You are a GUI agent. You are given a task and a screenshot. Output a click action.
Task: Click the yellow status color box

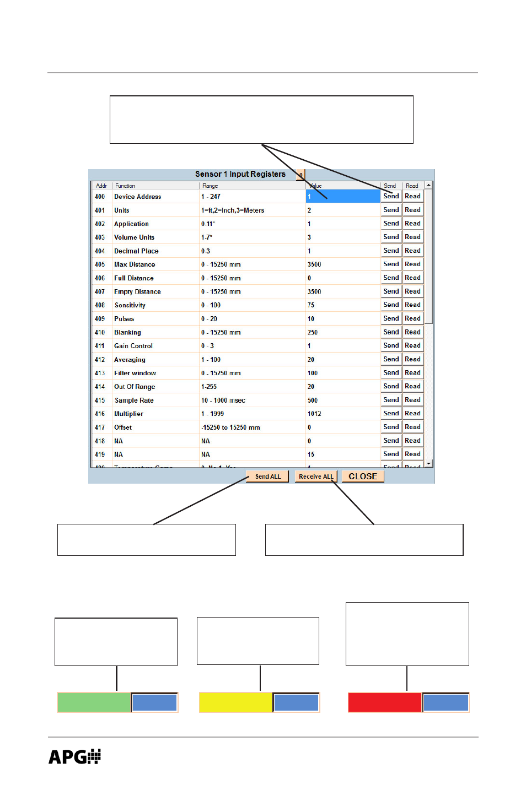(235, 702)
